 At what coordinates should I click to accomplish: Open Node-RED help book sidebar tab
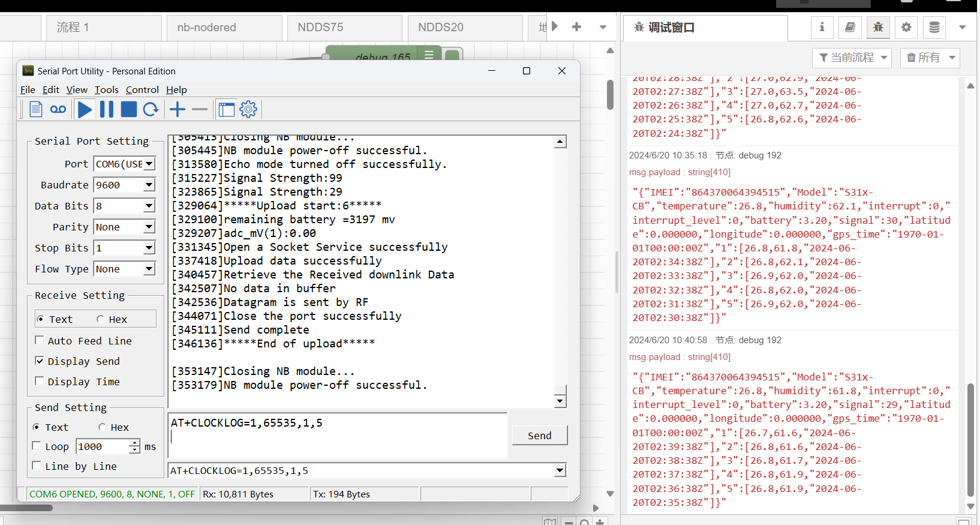pyautogui.click(x=850, y=27)
